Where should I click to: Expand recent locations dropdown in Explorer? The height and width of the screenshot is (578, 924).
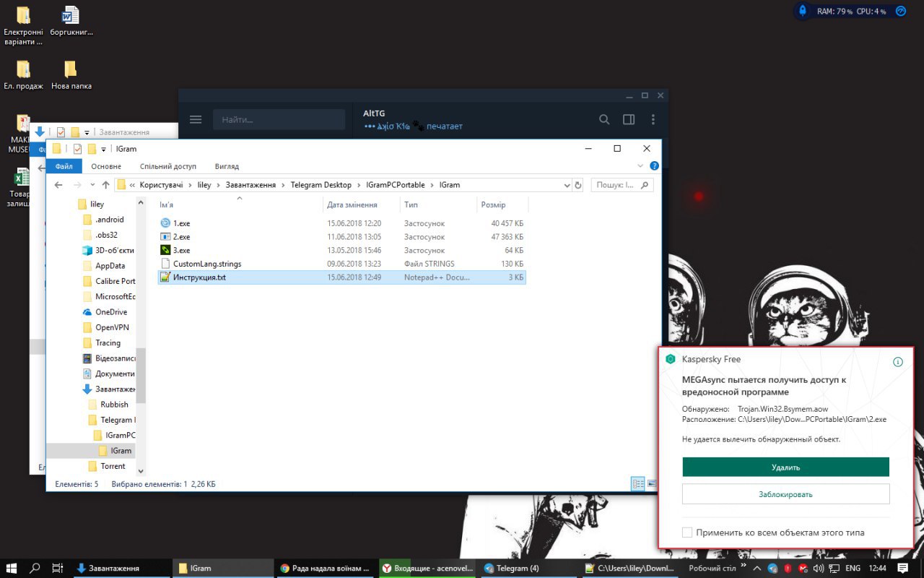click(93, 186)
